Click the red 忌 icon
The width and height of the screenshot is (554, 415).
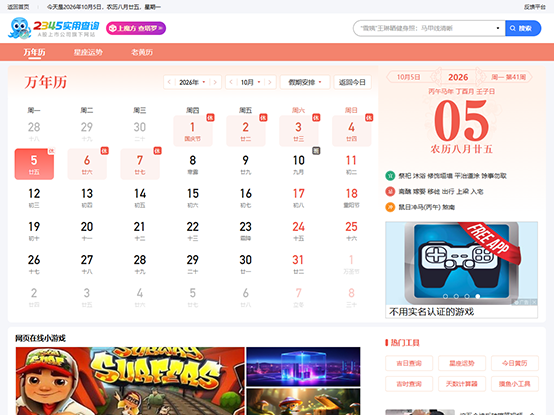point(390,191)
